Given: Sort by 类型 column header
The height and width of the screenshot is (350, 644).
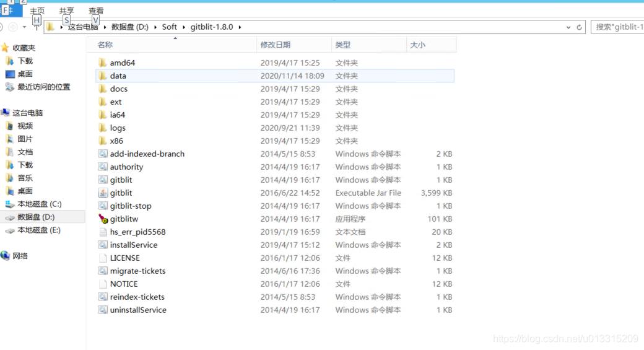Looking at the screenshot, I should pyautogui.click(x=369, y=45).
